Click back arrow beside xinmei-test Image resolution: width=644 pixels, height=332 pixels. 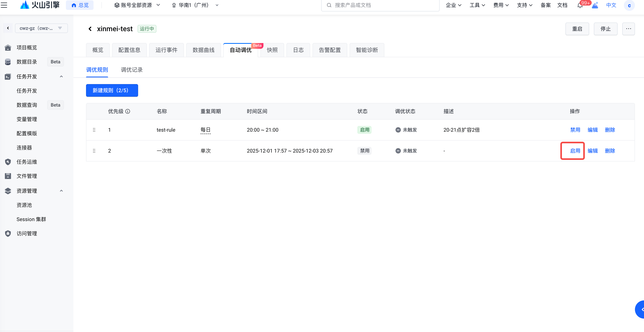(x=90, y=29)
